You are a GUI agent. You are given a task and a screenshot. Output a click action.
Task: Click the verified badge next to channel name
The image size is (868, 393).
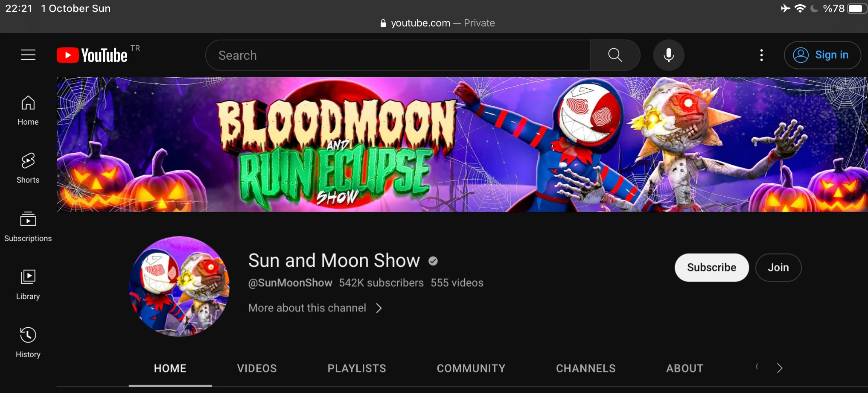(433, 261)
